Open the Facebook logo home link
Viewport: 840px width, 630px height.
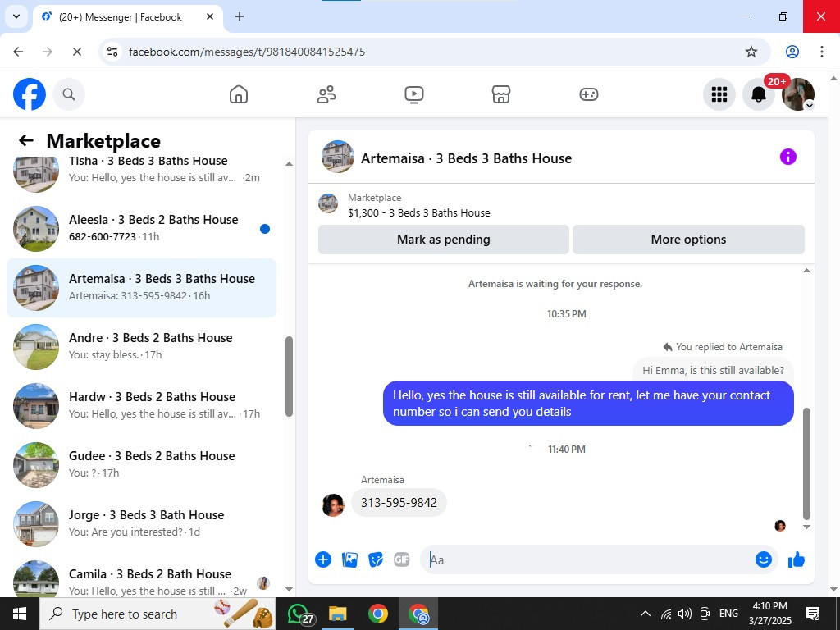tap(30, 94)
